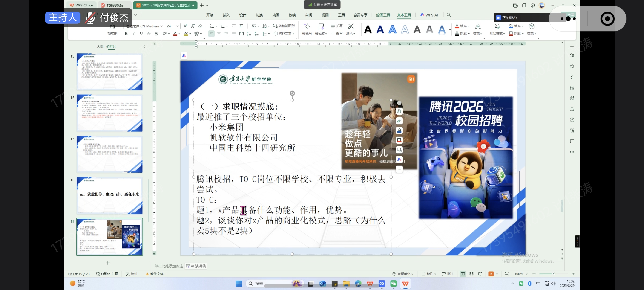Select slide 17 thumbnail
Image resolution: width=644 pixels, height=290 pixels.
pos(109,154)
